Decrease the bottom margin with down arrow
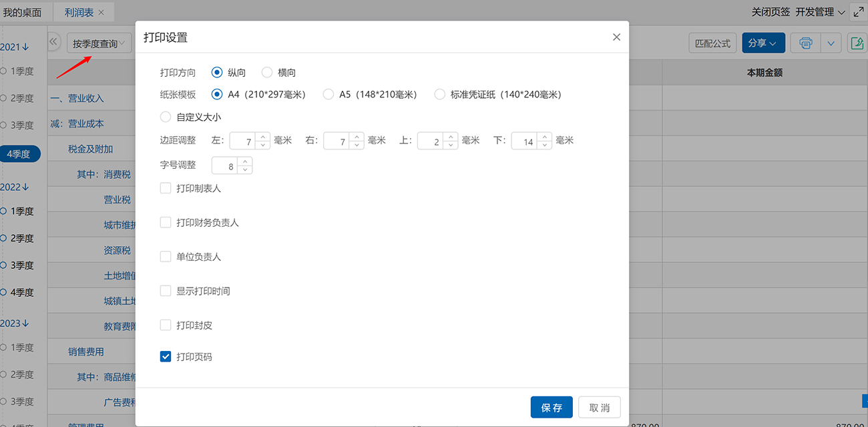Viewport: 868px width, 427px height. click(545, 145)
